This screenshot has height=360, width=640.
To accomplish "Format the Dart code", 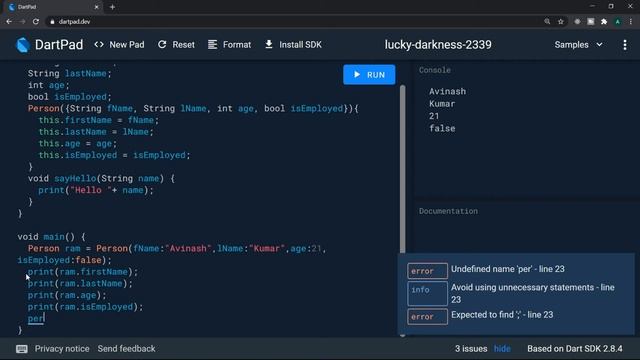I will coord(229,45).
